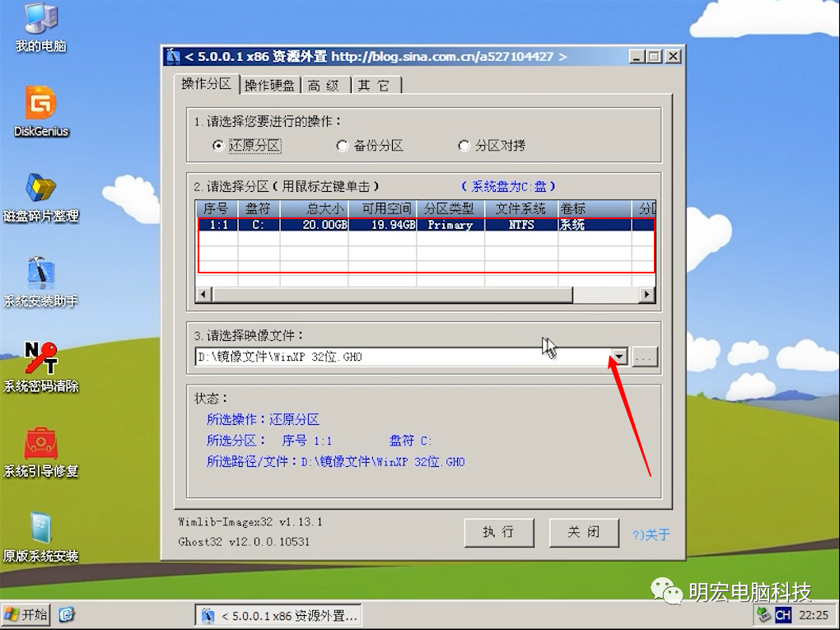Expand the image file path dropdown arrow

point(619,357)
